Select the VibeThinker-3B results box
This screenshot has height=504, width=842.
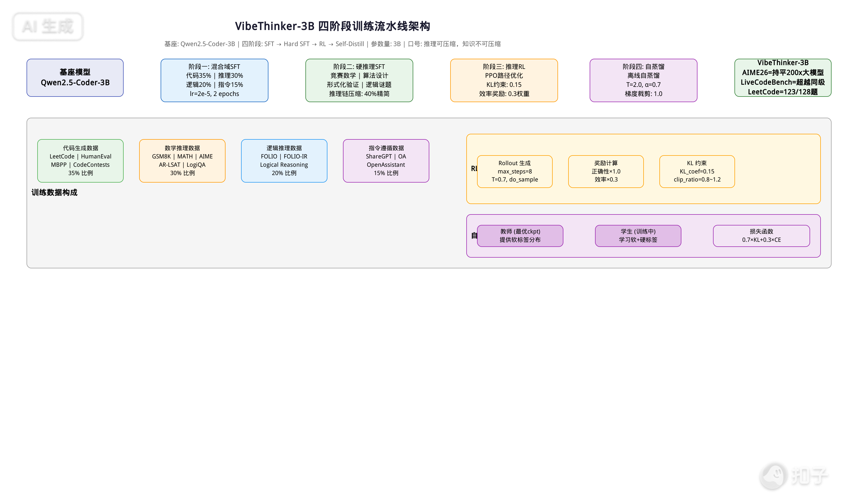point(782,78)
